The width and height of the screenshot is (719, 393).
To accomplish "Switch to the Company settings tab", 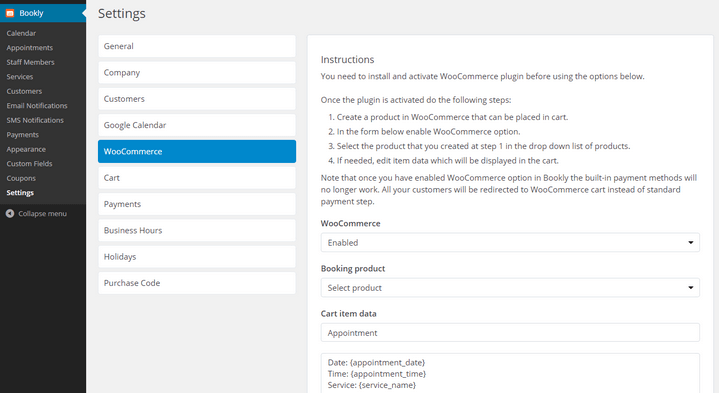I will pos(197,72).
